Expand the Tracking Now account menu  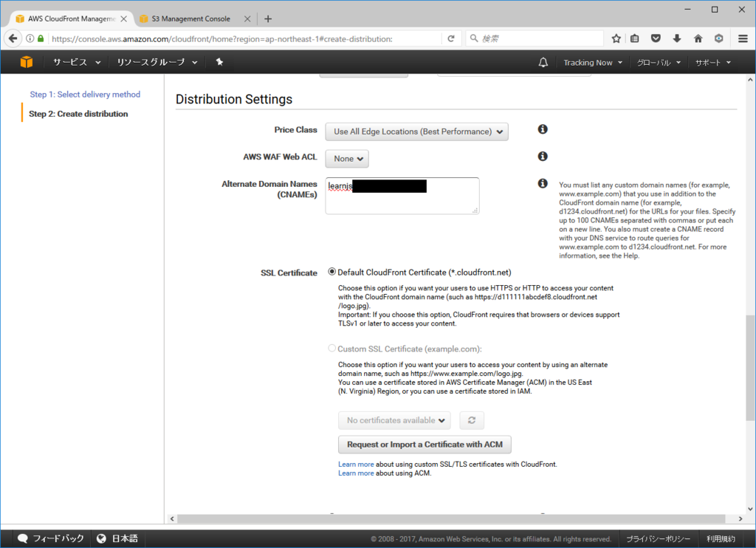pyautogui.click(x=593, y=63)
